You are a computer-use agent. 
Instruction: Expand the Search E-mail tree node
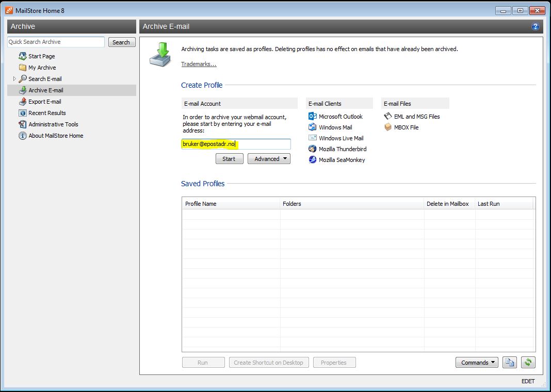click(14, 79)
